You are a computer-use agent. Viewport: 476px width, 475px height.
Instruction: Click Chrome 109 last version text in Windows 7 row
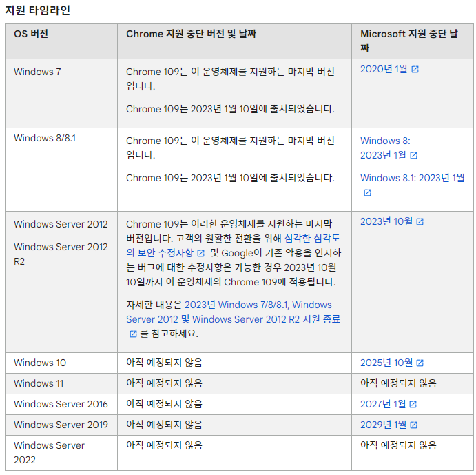(230, 79)
